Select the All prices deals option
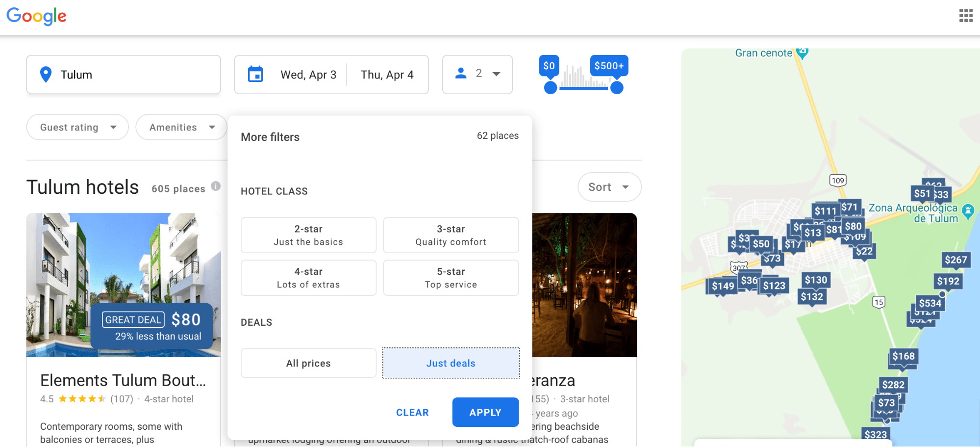The height and width of the screenshot is (447, 980). pyautogui.click(x=308, y=363)
